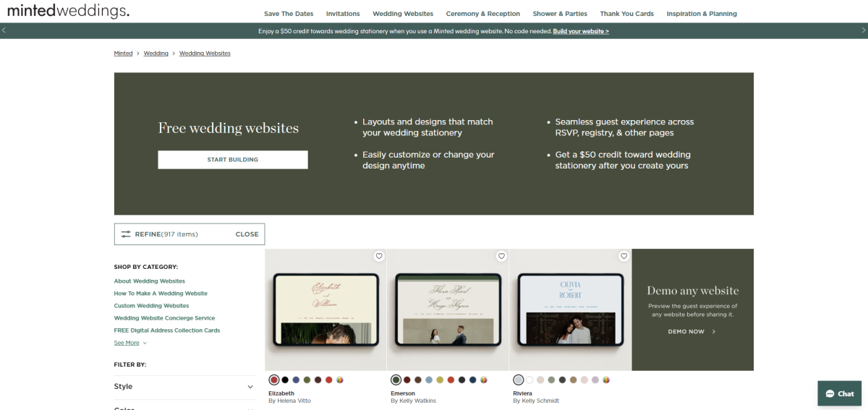The height and width of the screenshot is (410, 868).
Task: Open Elizabeth's rainbow custom color option
Action: [x=339, y=380]
